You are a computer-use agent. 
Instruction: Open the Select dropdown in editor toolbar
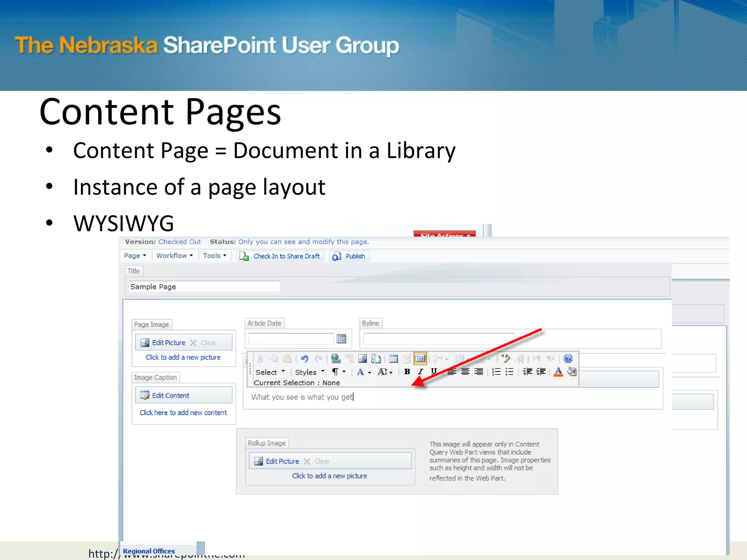click(270, 372)
